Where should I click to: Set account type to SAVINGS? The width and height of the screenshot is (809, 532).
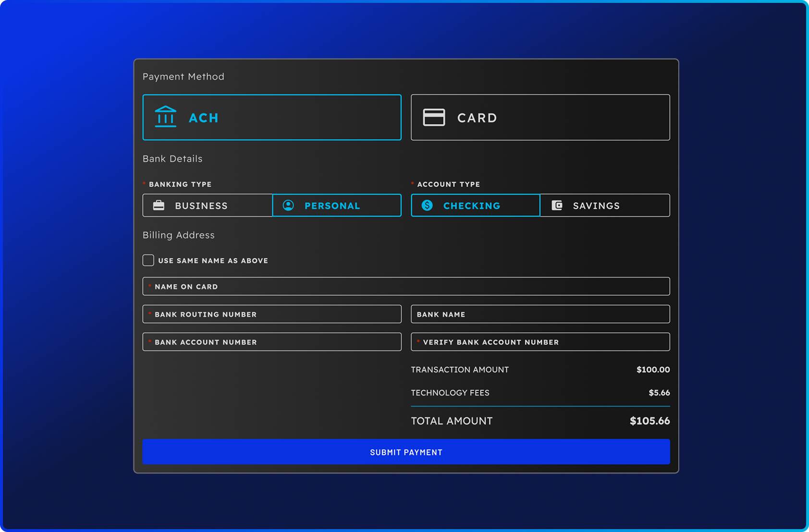(x=605, y=206)
